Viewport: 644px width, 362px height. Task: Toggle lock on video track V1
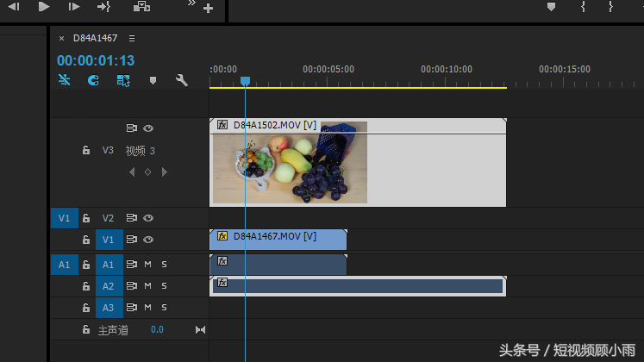click(x=86, y=240)
